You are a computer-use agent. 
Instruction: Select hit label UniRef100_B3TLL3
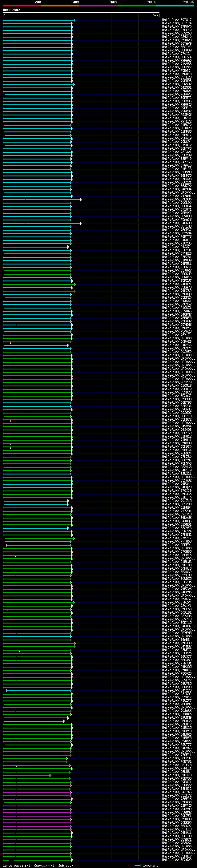tap(177, 829)
